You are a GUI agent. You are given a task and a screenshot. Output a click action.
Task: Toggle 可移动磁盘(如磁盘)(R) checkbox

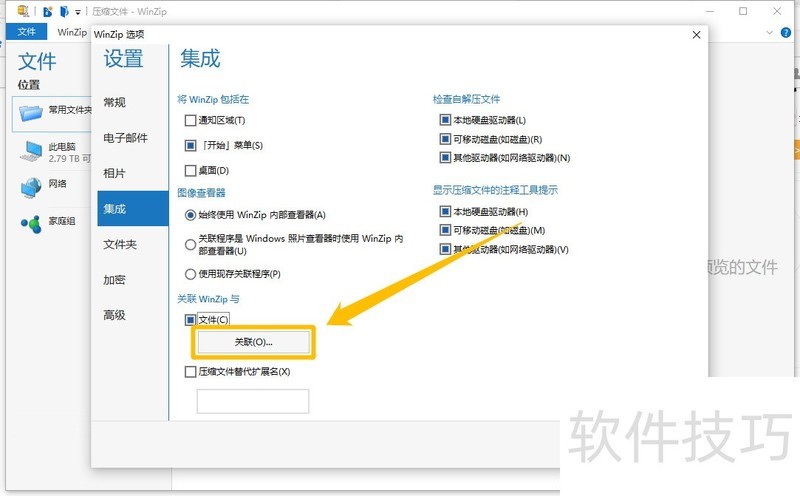pos(445,139)
